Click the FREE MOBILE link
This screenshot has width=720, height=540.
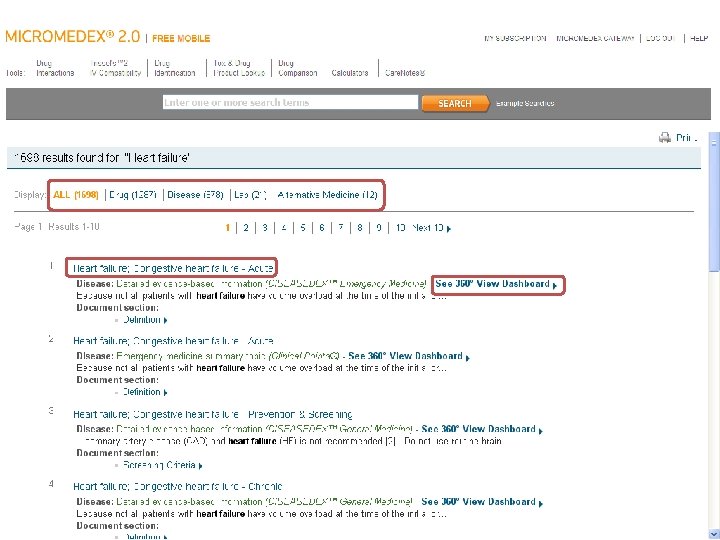point(181,39)
